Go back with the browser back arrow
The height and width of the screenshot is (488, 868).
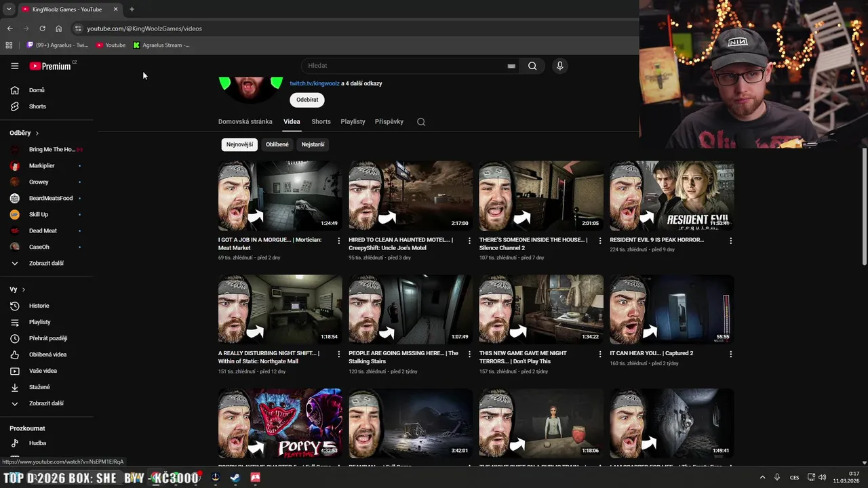click(x=9, y=28)
